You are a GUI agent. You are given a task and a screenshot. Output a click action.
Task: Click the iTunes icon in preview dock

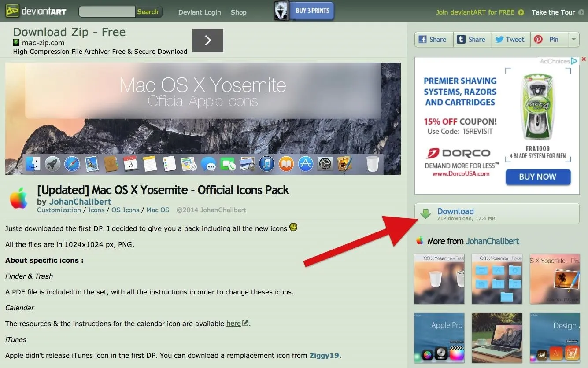[x=266, y=164]
